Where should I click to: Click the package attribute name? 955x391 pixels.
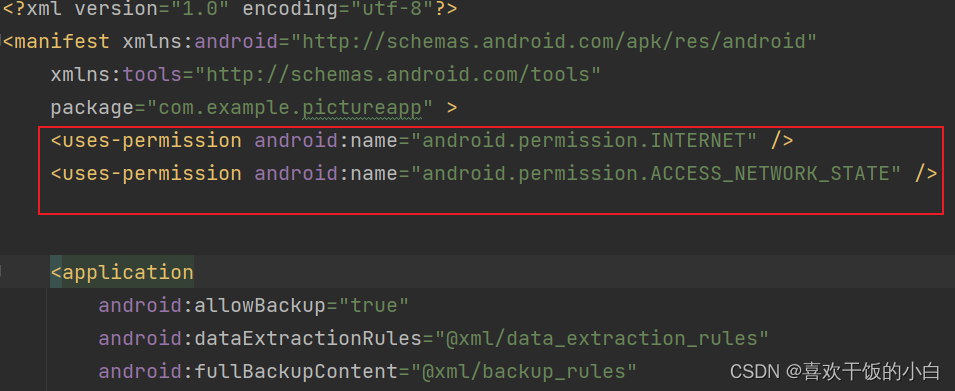tap(92, 108)
